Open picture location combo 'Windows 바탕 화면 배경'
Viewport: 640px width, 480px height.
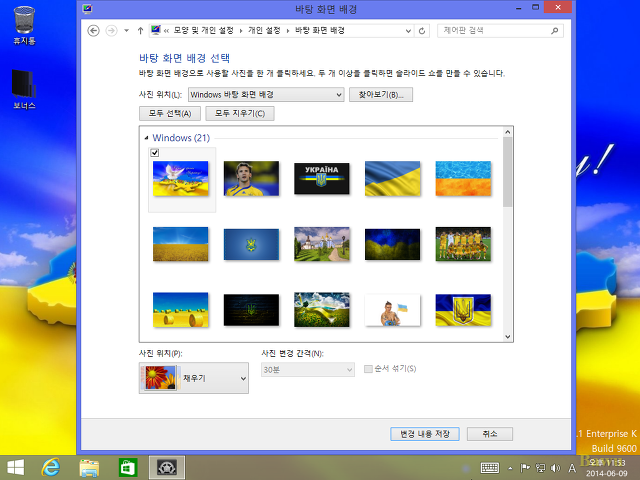pos(266,95)
